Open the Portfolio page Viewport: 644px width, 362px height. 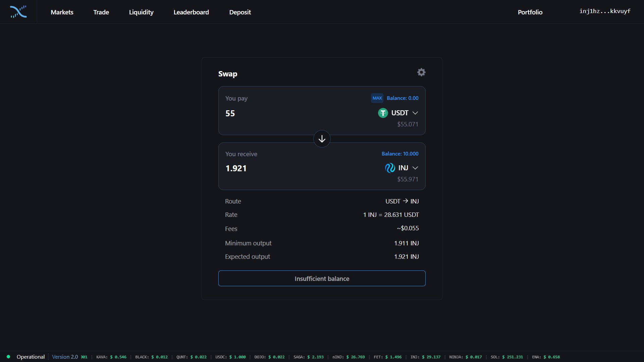[x=530, y=12]
